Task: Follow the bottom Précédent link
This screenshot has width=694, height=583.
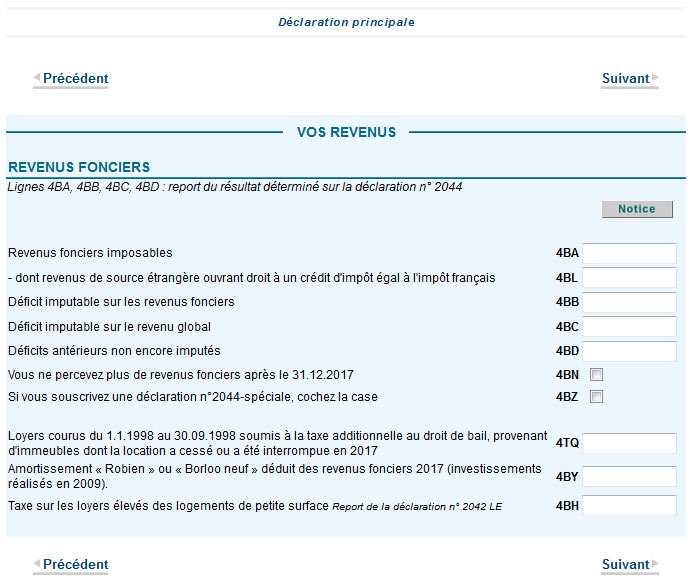Action: coord(75,565)
